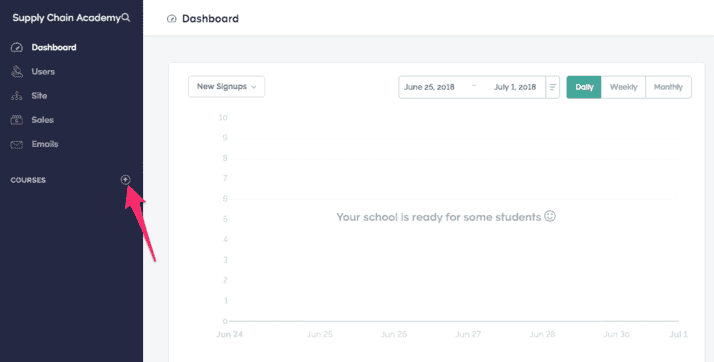Click the Site icon in sidebar
Screen dimensions: 714x362
(16, 96)
